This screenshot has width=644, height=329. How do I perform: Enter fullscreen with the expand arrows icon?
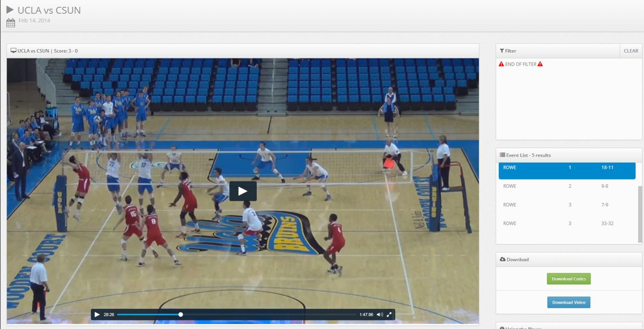(389, 315)
